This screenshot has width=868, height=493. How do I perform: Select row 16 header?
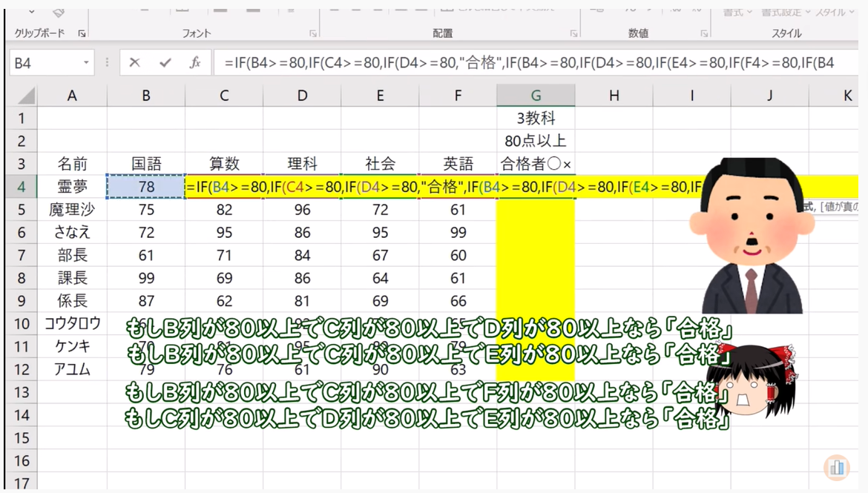pyautogui.click(x=22, y=461)
